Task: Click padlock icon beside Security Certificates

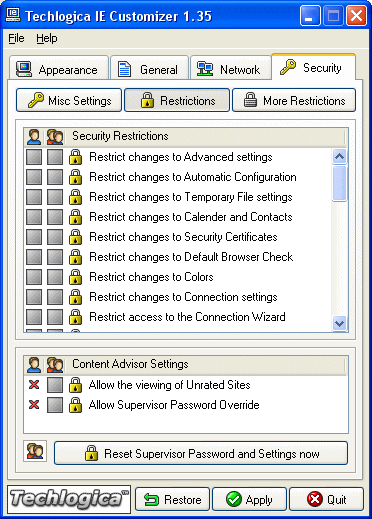Action: [75, 237]
